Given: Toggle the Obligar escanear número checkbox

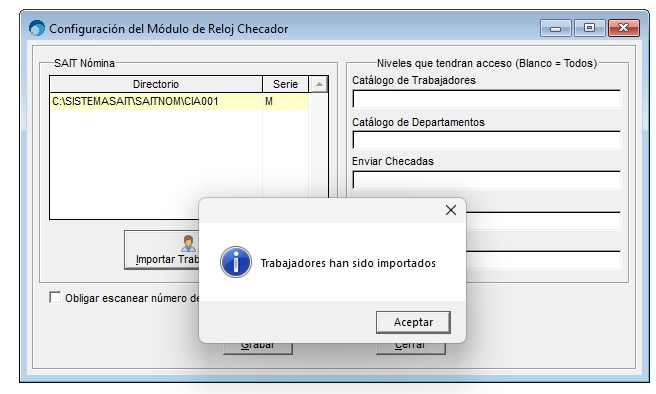Looking at the screenshot, I should click(55, 297).
